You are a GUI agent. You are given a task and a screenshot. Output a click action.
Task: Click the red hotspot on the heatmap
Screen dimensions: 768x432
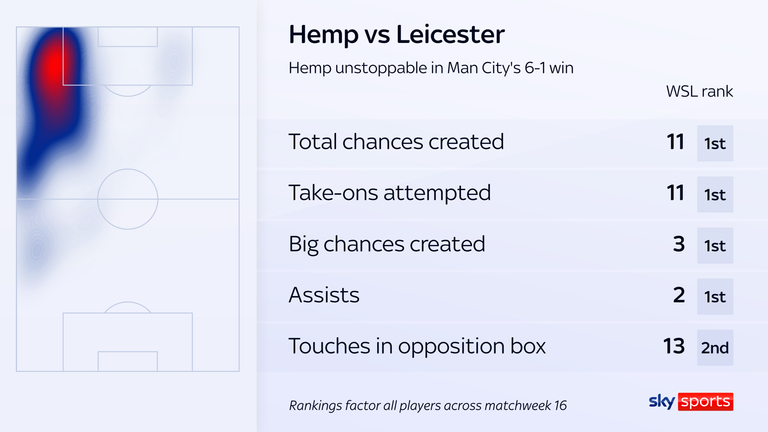tap(51, 64)
